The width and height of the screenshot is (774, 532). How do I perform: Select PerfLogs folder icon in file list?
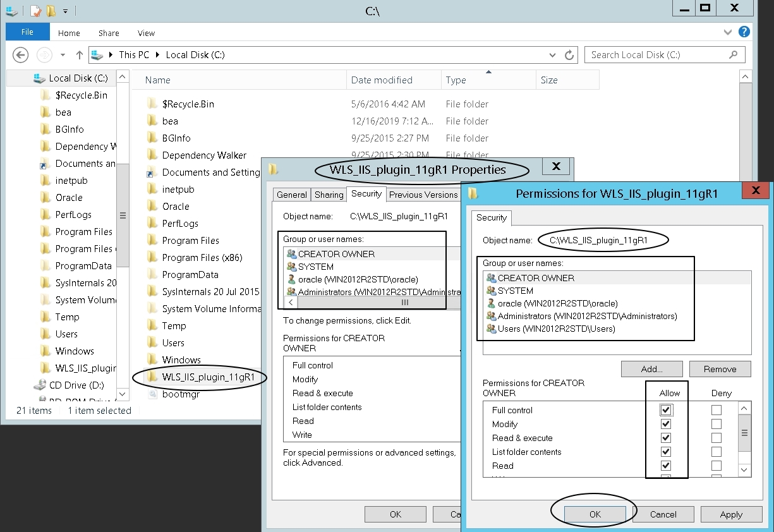(x=152, y=223)
